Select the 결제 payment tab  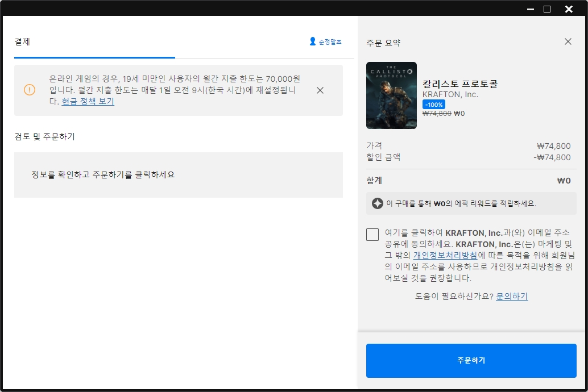[x=22, y=41]
